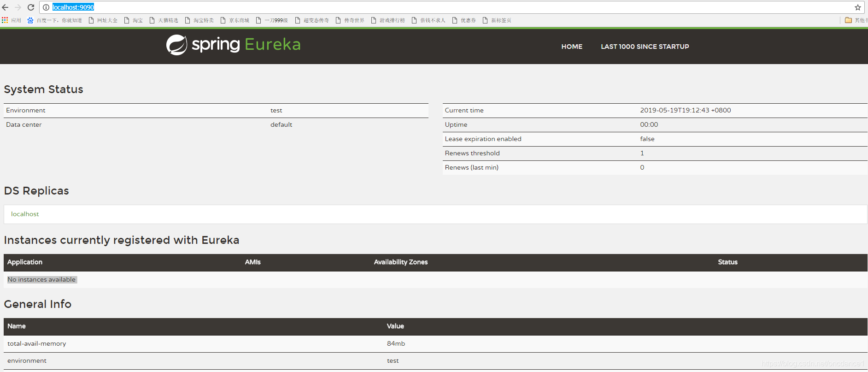Image resolution: width=868 pixels, height=372 pixels.
Task: Click the AMIs column header
Action: pos(253,262)
